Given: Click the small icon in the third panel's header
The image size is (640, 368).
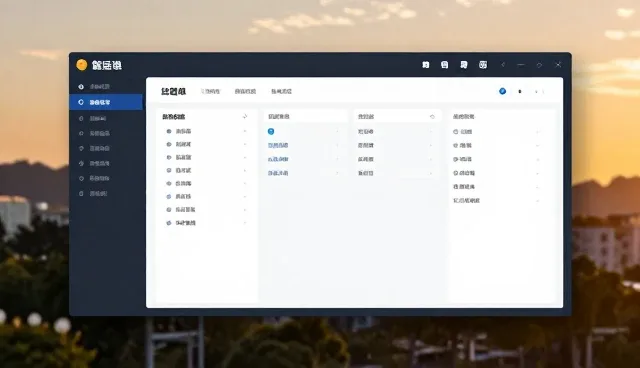Looking at the screenshot, I should pyautogui.click(x=432, y=116).
